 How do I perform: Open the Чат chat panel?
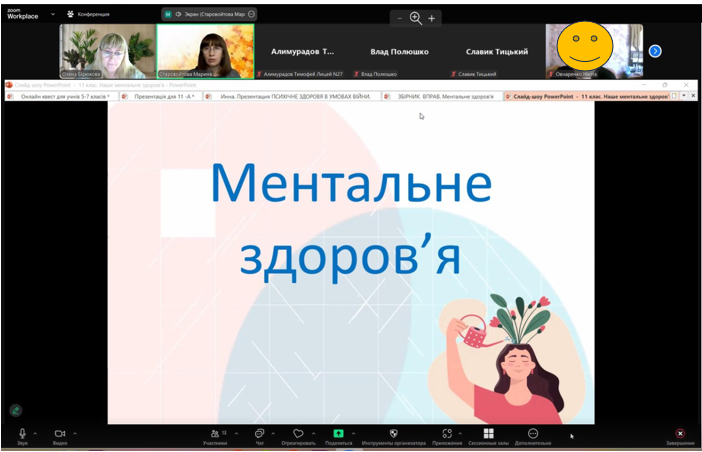click(259, 433)
